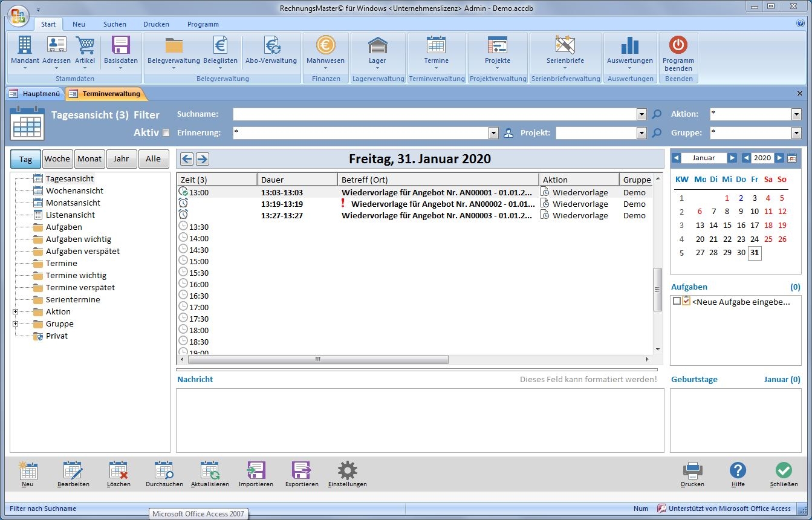This screenshot has height=520, width=812.
Task: Select day 15 in the mini calendar
Action: click(727, 226)
